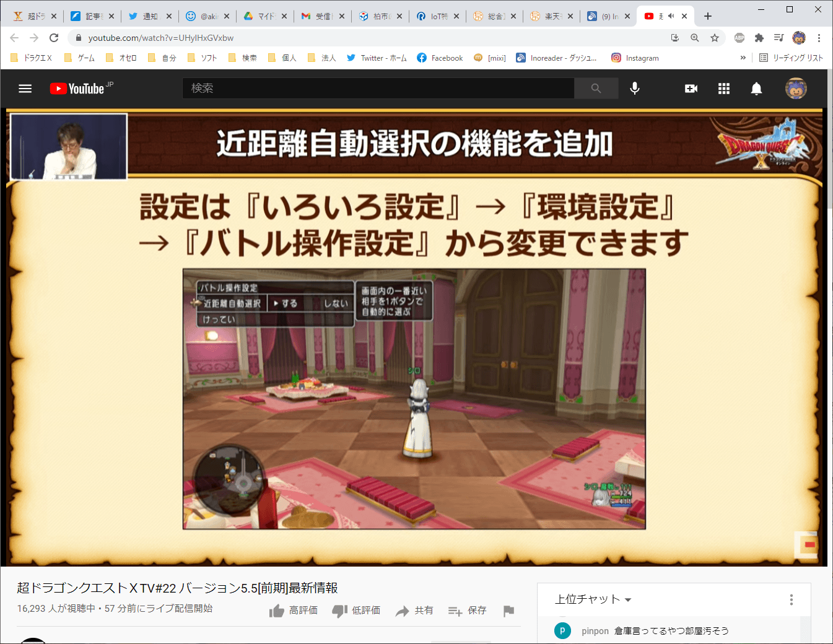Report video using the flag icon
The width and height of the screenshot is (833, 644).
[x=508, y=611]
